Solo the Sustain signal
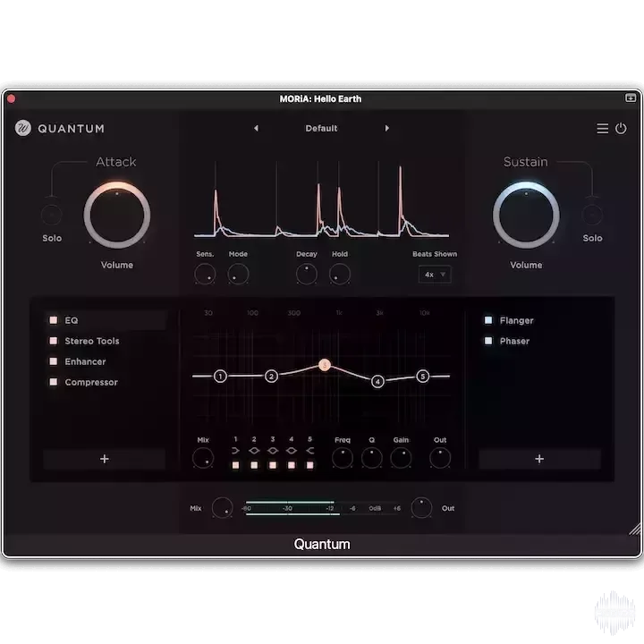 pyautogui.click(x=592, y=215)
